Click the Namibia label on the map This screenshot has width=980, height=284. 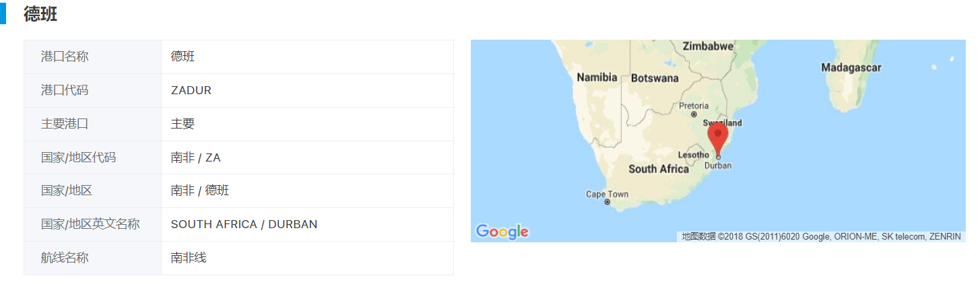tap(597, 77)
